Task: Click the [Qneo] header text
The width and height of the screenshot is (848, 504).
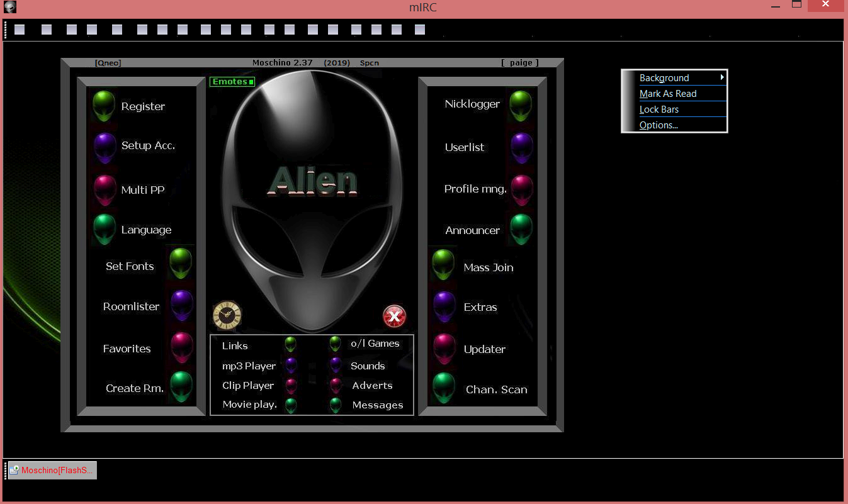Action: tap(108, 62)
